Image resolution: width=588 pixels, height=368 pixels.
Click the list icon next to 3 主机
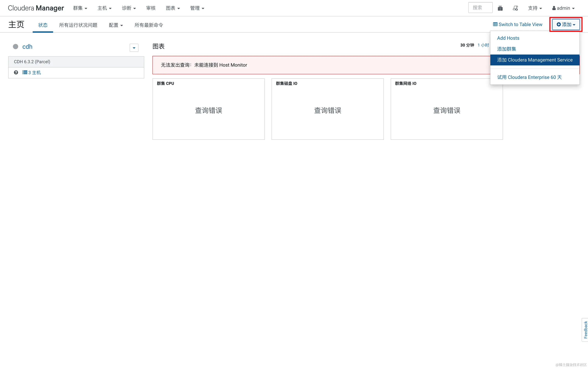pos(25,72)
